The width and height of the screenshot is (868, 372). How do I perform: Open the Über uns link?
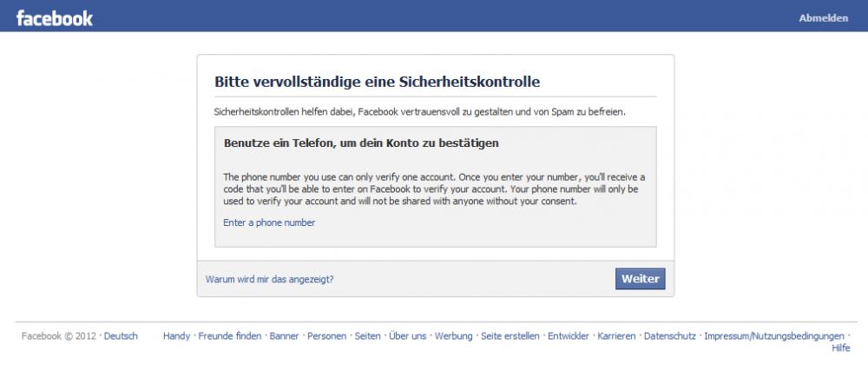pos(407,336)
